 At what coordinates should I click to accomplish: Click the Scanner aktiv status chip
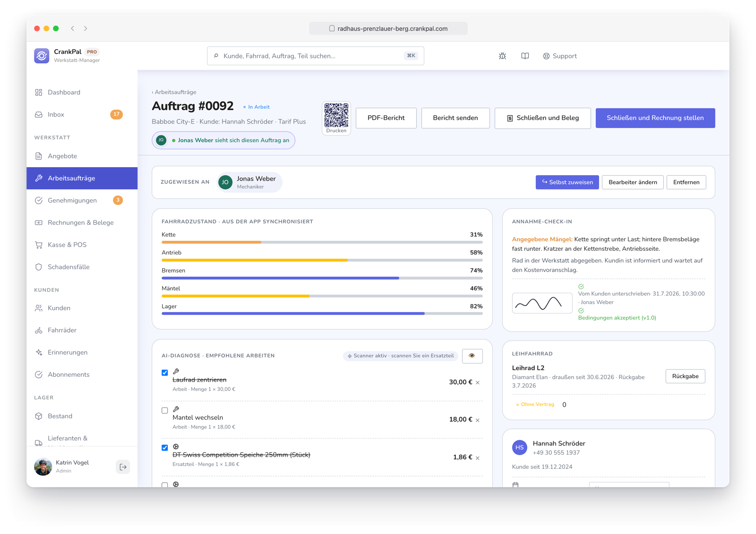[x=400, y=356]
